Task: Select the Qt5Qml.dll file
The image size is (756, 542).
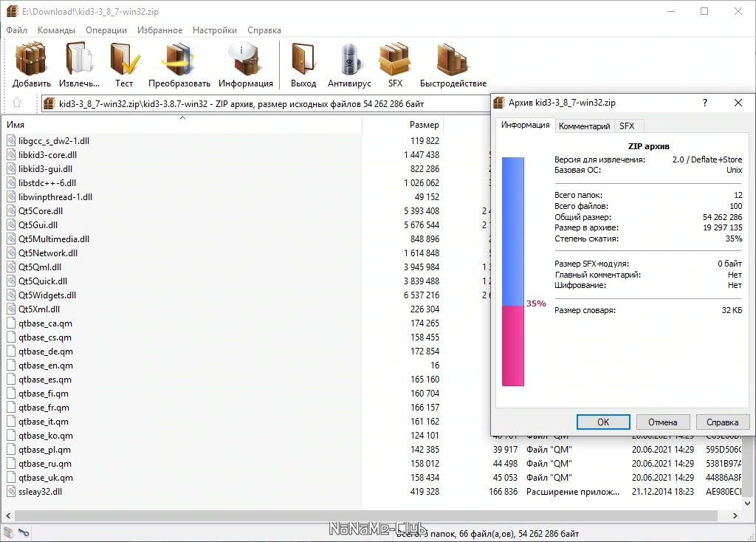Action: point(40,267)
